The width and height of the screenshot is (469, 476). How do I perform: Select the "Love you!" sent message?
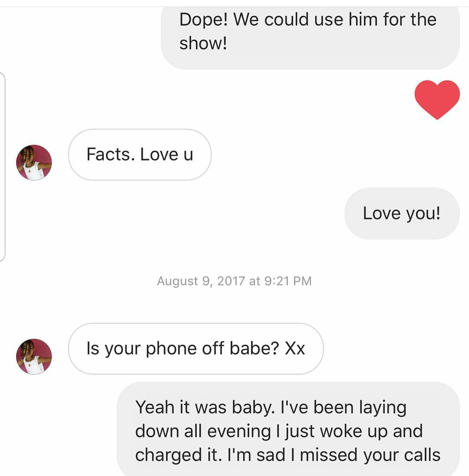tap(402, 213)
